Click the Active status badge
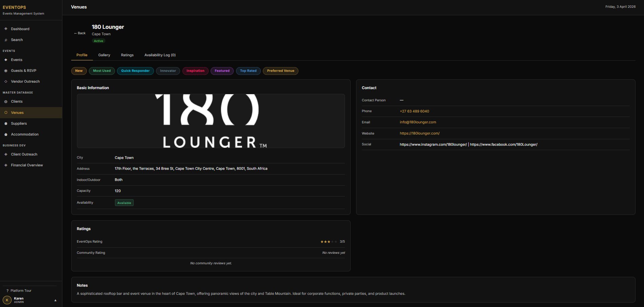The height and width of the screenshot is (307, 644). coord(98,41)
